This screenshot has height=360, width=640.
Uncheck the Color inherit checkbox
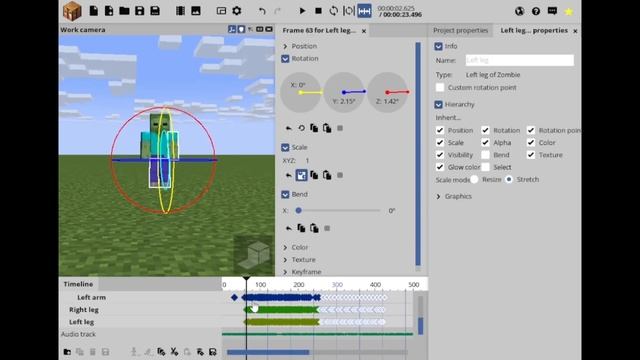(531, 142)
